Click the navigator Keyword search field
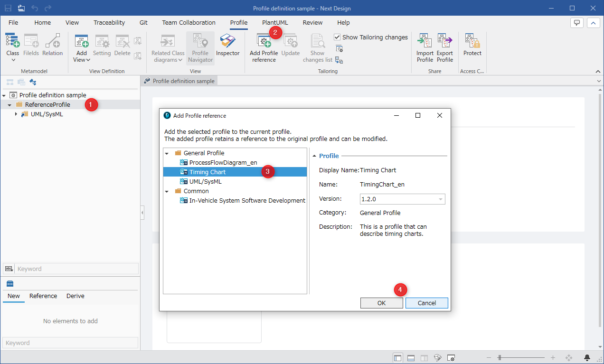Image resolution: width=604 pixels, height=364 pixels. click(76, 269)
